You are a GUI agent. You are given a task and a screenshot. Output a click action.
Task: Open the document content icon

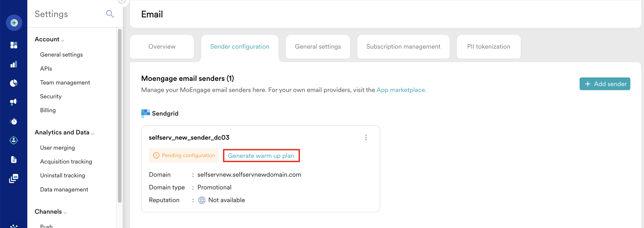(x=14, y=159)
